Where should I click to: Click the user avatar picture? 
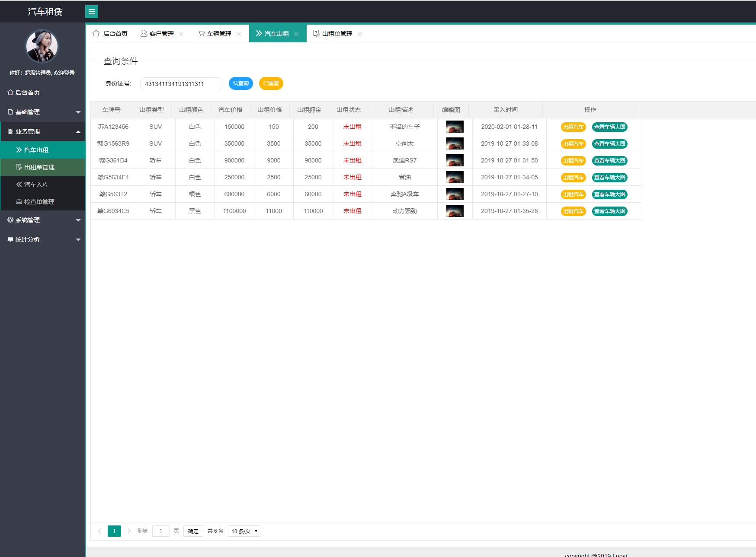point(42,46)
